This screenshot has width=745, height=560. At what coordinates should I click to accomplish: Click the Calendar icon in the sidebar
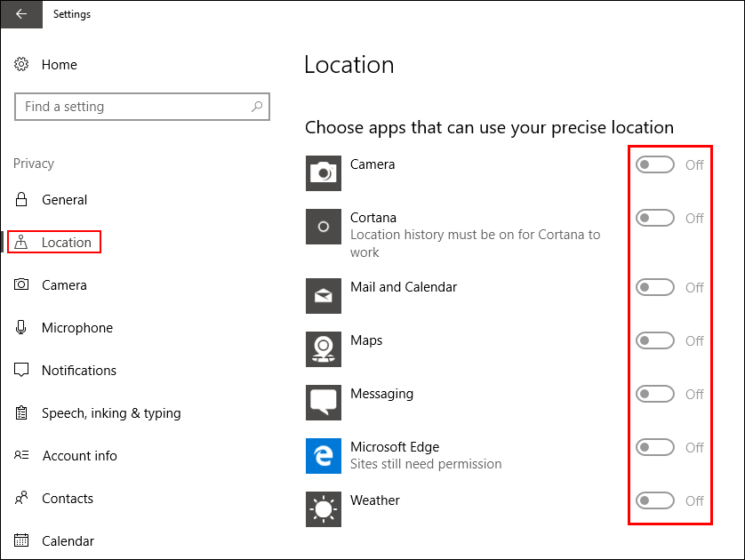point(21,540)
